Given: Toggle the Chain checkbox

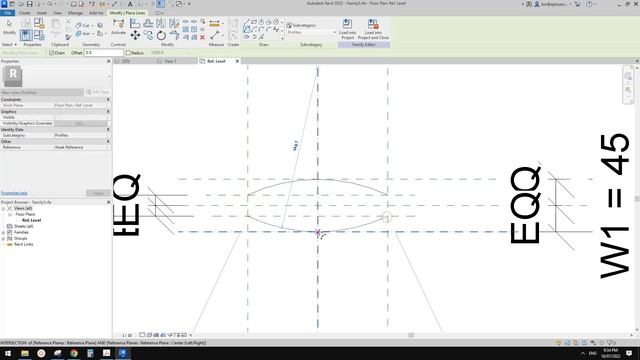Looking at the screenshot, I should coord(51,53).
